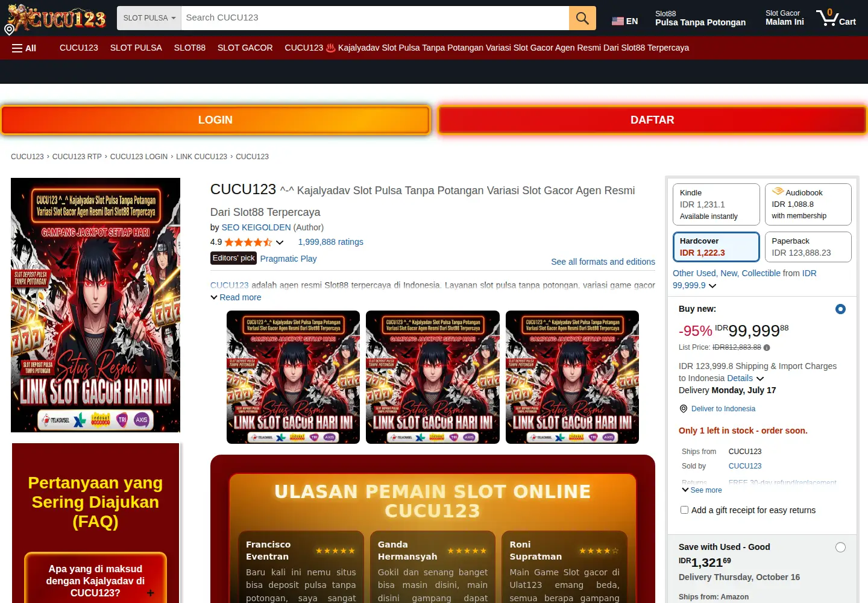Image resolution: width=868 pixels, height=603 pixels.
Task: Open CUCU123 RTP breadcrumb
Action: point(77,157)
